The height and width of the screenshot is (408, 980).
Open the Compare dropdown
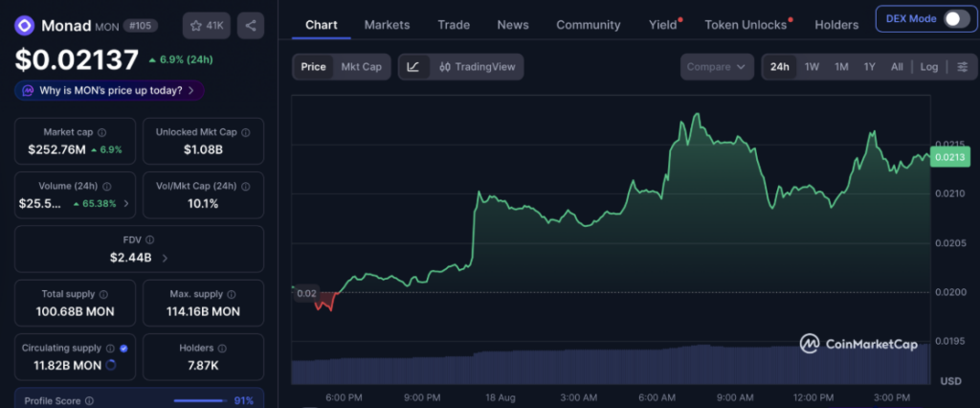[717, 67]
